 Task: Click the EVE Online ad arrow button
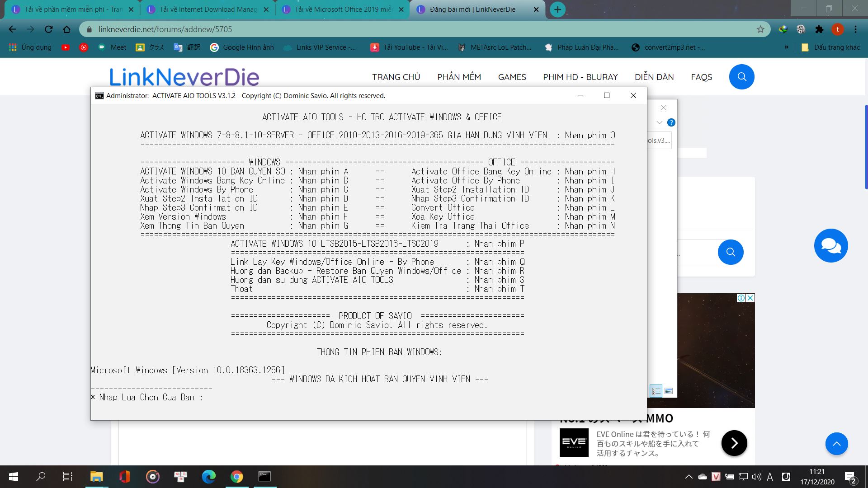click(x=734, y=443)
